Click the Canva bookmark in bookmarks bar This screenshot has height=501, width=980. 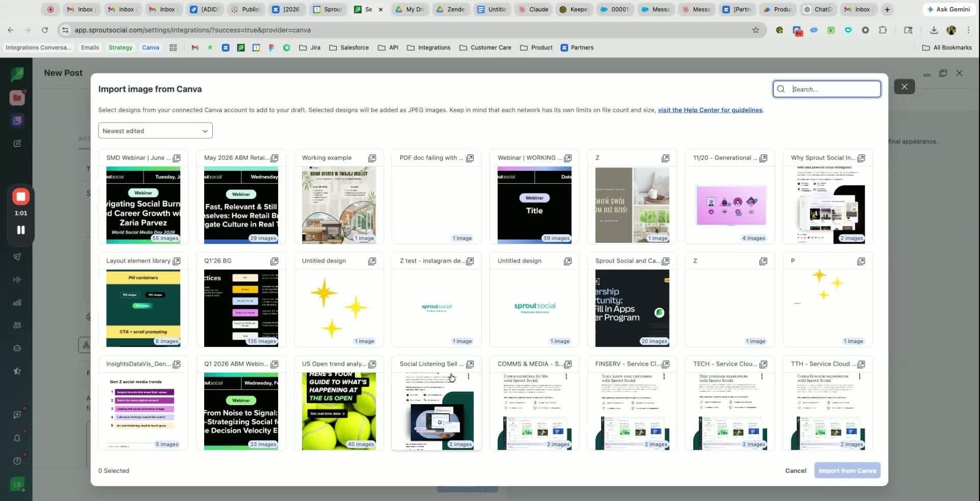tap(151, 47)
